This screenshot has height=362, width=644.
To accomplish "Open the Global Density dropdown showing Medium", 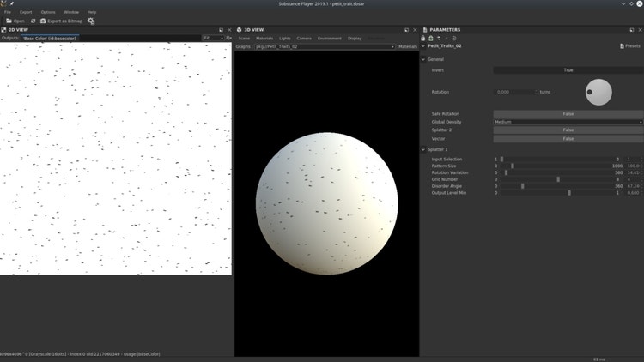I will [568, 122].
